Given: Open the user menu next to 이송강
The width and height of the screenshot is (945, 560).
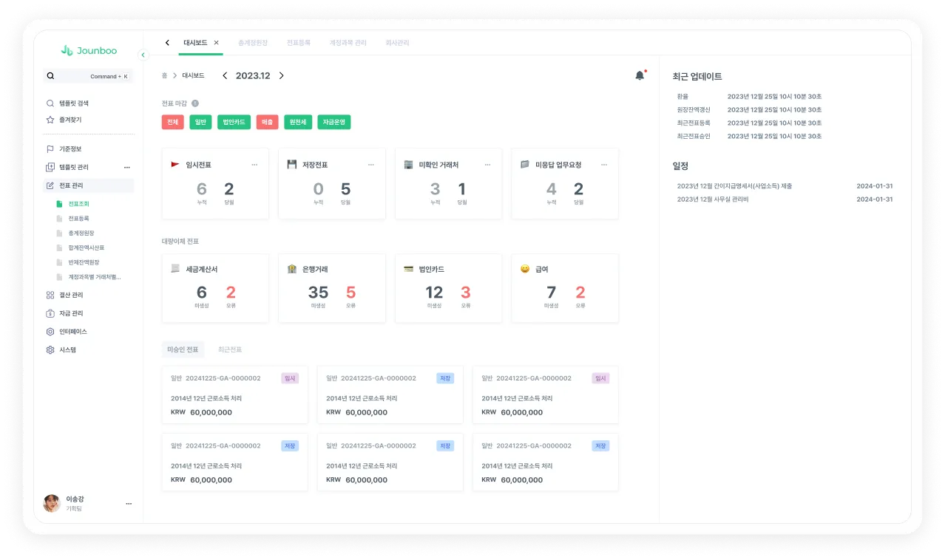Looking at the screenshot, I should [x=129, y=504].
